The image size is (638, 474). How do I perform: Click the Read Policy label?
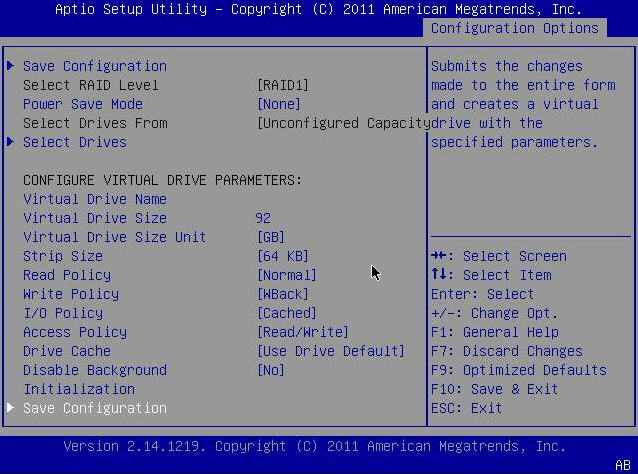(x=67, y=275)
